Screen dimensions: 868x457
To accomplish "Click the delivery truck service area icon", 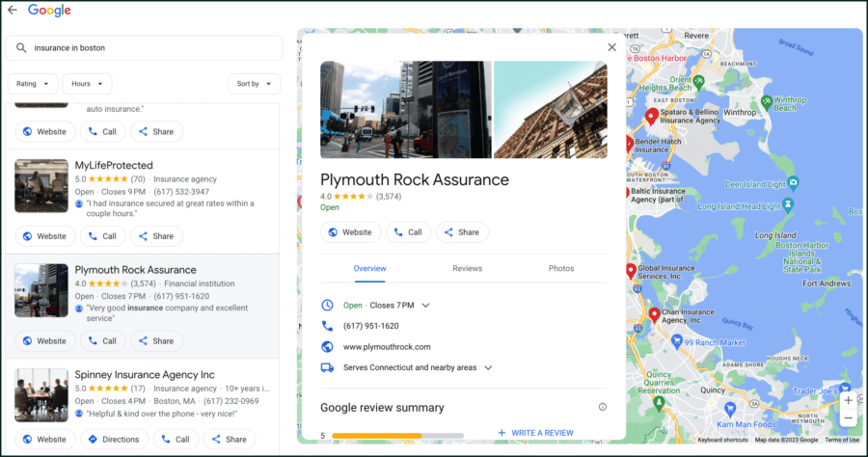I will tap(327, 367).
